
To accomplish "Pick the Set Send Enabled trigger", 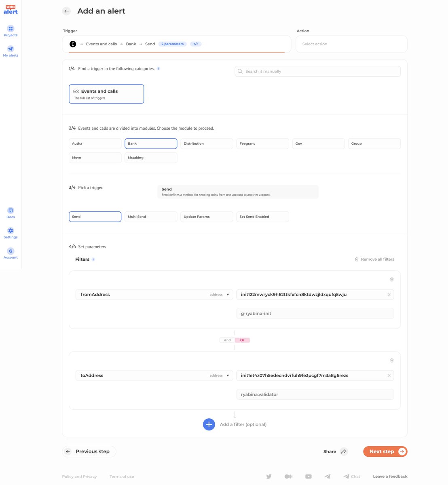I will [x=262, y=217].
